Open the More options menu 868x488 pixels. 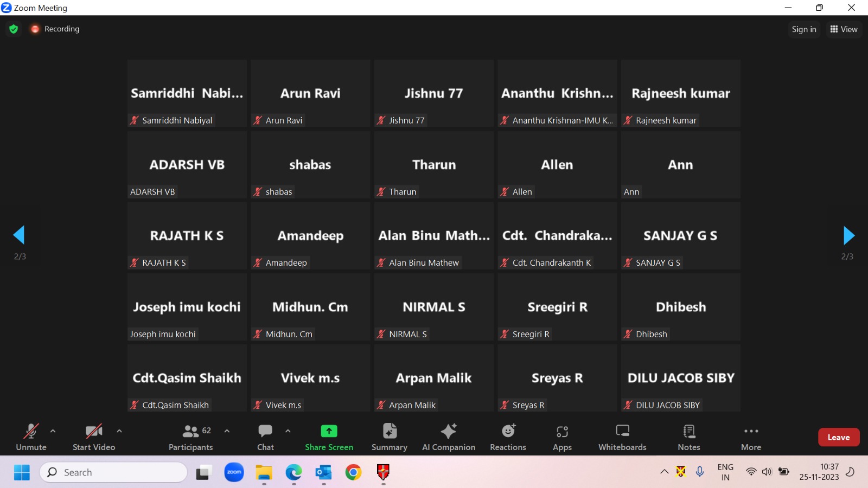click(751, 437)
